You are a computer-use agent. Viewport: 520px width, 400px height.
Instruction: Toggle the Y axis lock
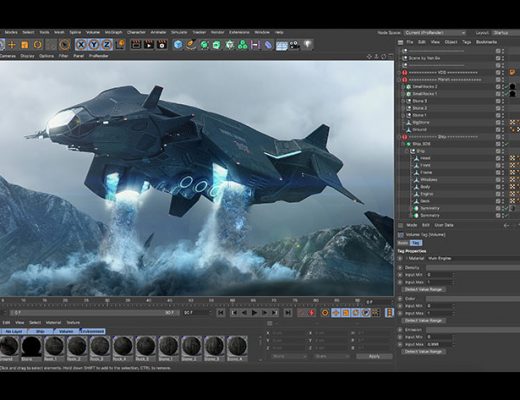pyautogui.click(x=94, y=44)
